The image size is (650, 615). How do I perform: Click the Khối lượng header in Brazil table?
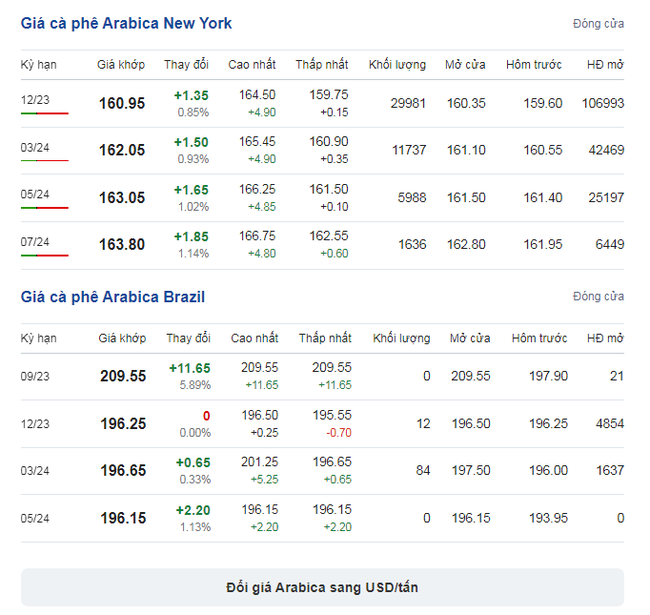[x=401, y=338]
